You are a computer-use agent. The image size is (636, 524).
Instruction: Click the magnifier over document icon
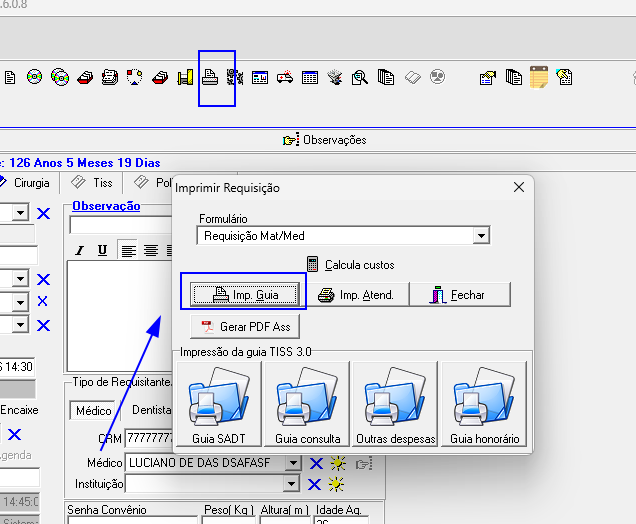click(x=360, y=77)
